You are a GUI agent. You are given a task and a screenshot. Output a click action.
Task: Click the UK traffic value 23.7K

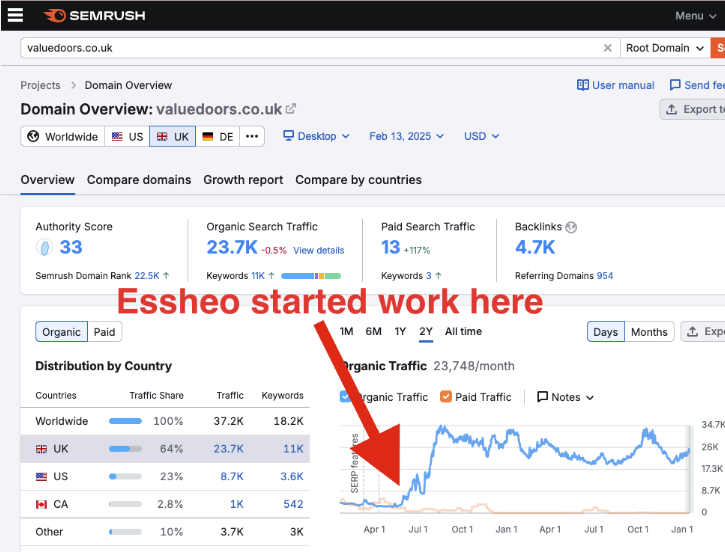(228, 449)
